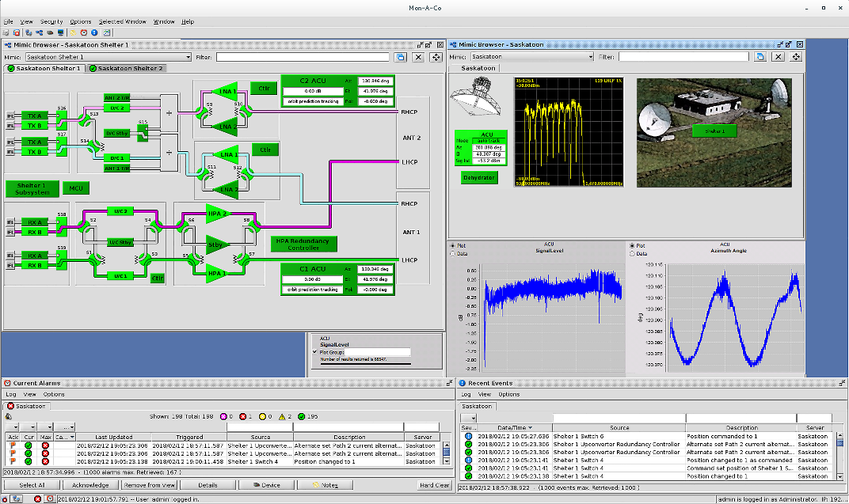The image size is (849, 504).
Task: Open the Cur column filter dropdown in alarms
Action: (x=29, y=427)
